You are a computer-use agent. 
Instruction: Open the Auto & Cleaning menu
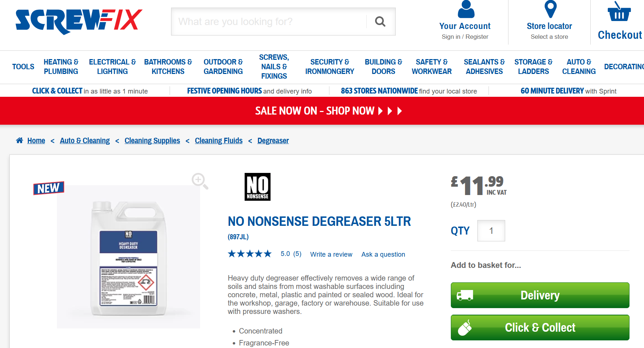[579, 67]
